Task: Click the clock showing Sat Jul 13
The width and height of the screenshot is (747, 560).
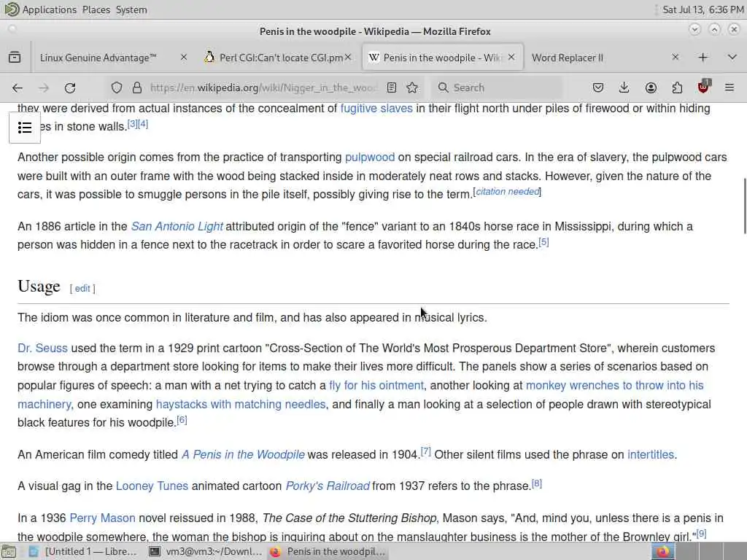Action: click(703, 9)
